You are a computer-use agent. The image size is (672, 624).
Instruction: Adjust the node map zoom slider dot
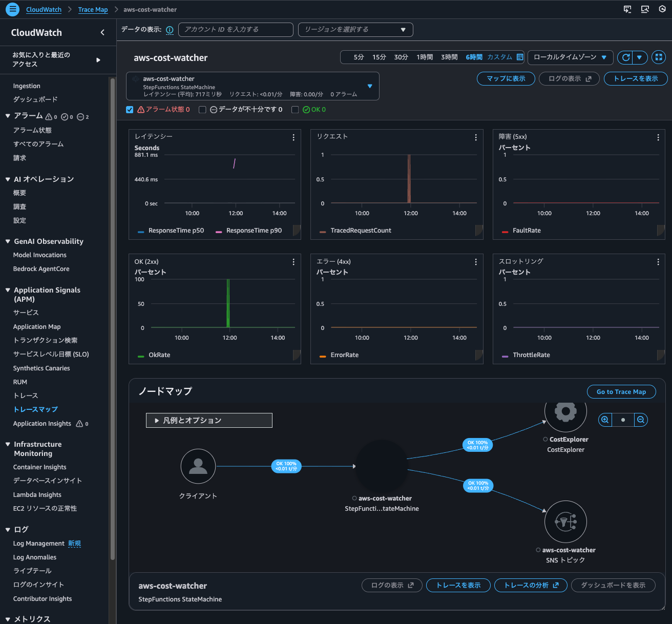(x=623, y=420)
